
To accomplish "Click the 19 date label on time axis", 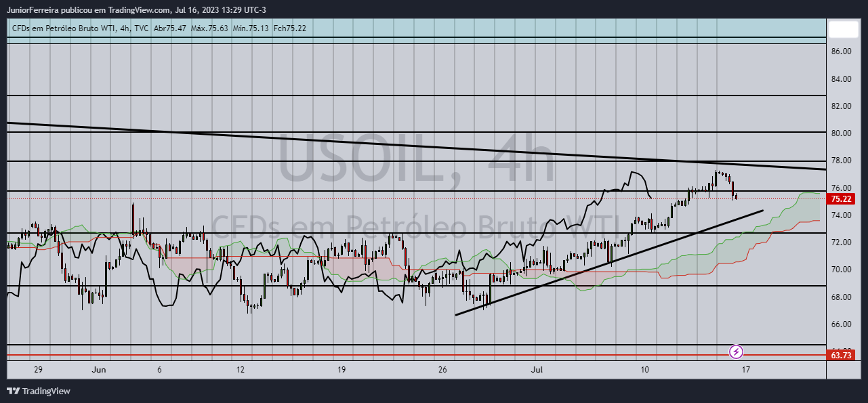I will pos(342,370).
